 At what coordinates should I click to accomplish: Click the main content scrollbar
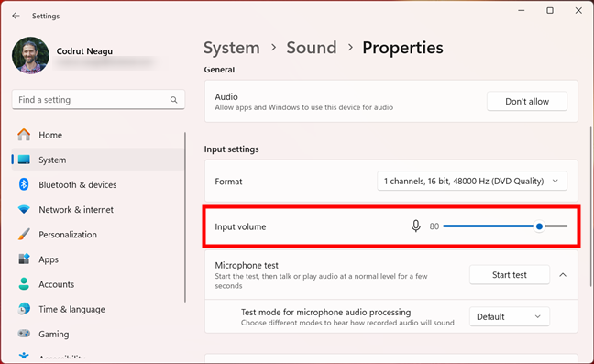[x=591, y=206]
